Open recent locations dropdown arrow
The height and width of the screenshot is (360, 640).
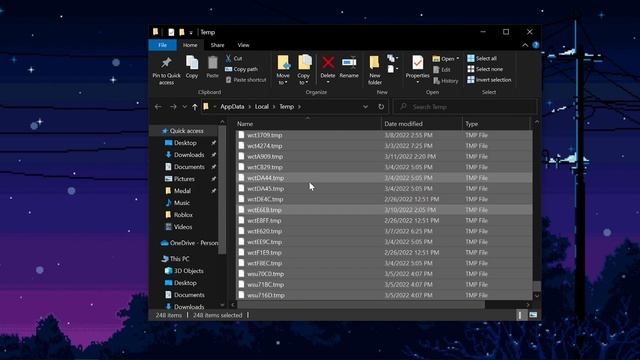(x=184, y=107)
